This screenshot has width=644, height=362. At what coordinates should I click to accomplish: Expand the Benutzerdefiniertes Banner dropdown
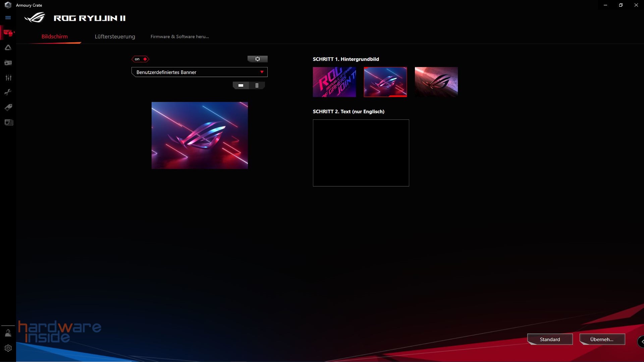(200, 72)
